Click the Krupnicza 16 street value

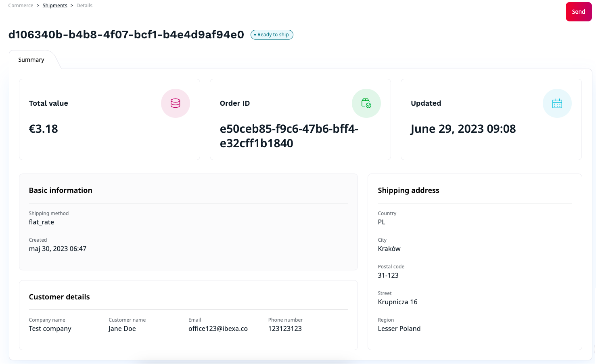pyautogui.click(x=397, y=302)
